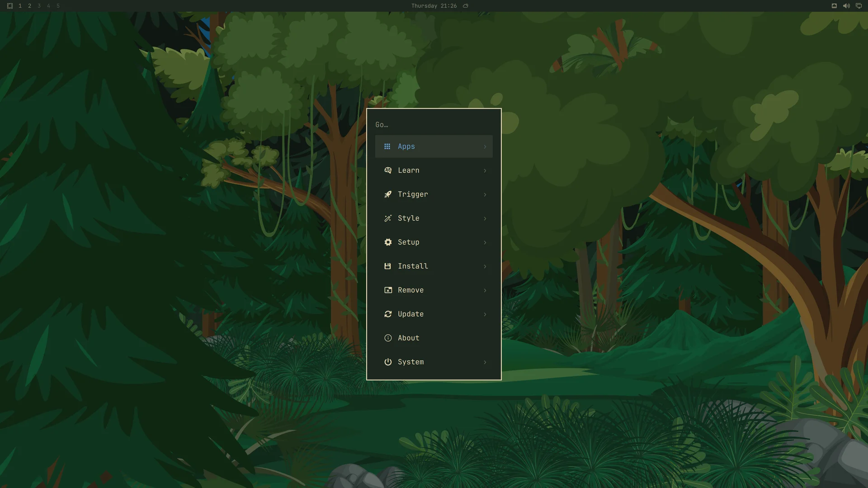Expand the Apps submenu chevron
This screenshot has height=488, width=868.
pos(485,146)
